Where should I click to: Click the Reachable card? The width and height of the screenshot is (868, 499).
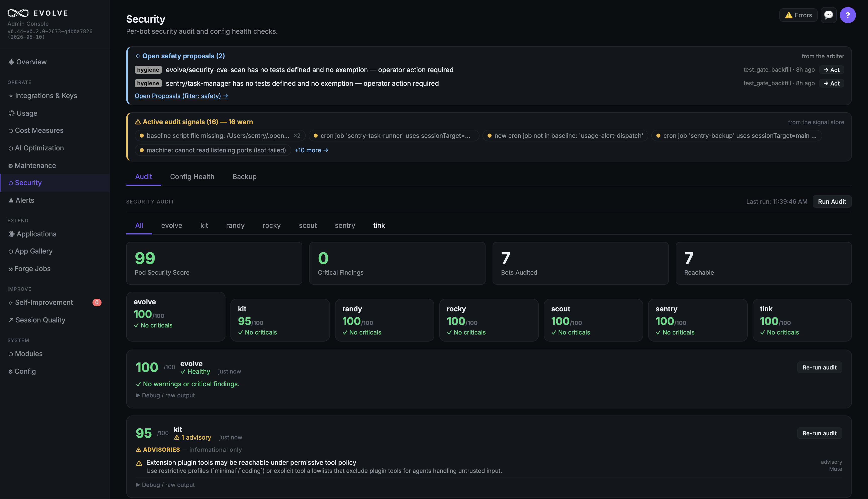tap(763, 263)
